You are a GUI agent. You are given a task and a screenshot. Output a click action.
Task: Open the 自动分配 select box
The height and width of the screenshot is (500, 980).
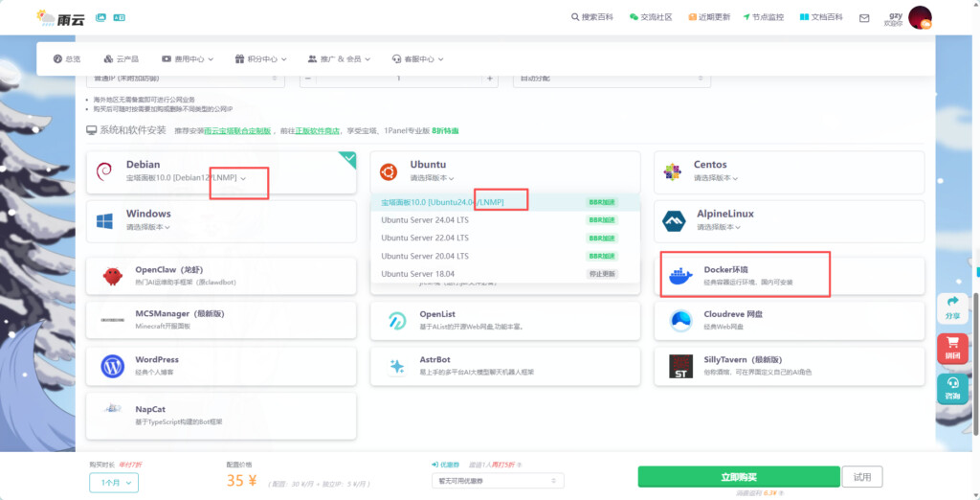(x=612, y=79)
